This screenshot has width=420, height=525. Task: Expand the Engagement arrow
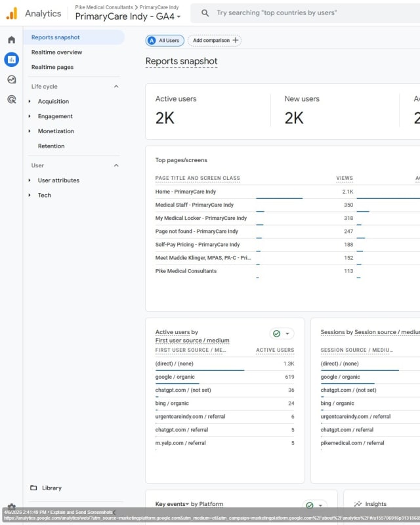(x=30, y=116)
